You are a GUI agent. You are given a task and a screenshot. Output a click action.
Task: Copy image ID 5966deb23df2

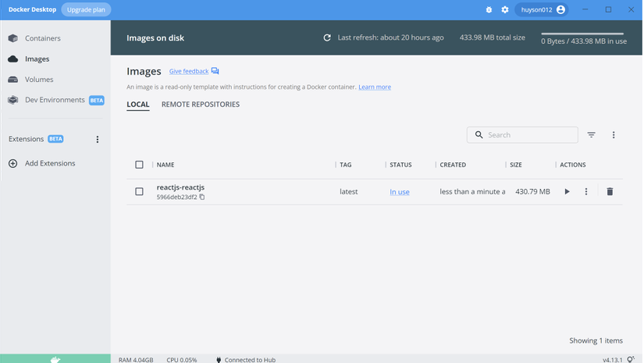pos(202,197)
